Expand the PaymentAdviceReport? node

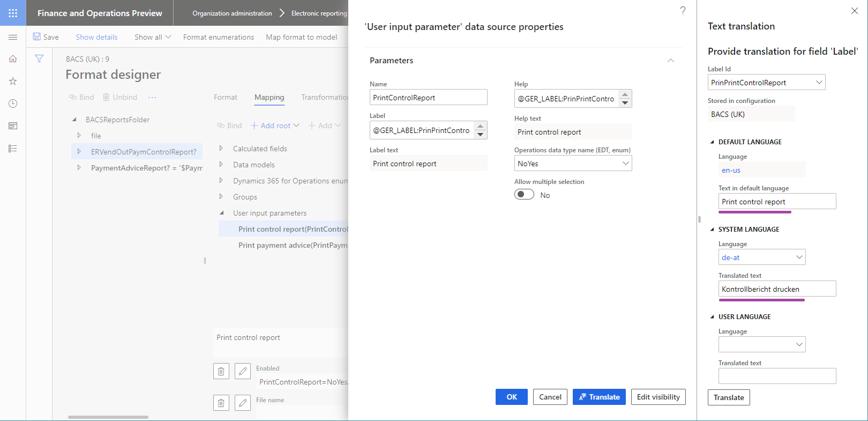coord(79,168)
